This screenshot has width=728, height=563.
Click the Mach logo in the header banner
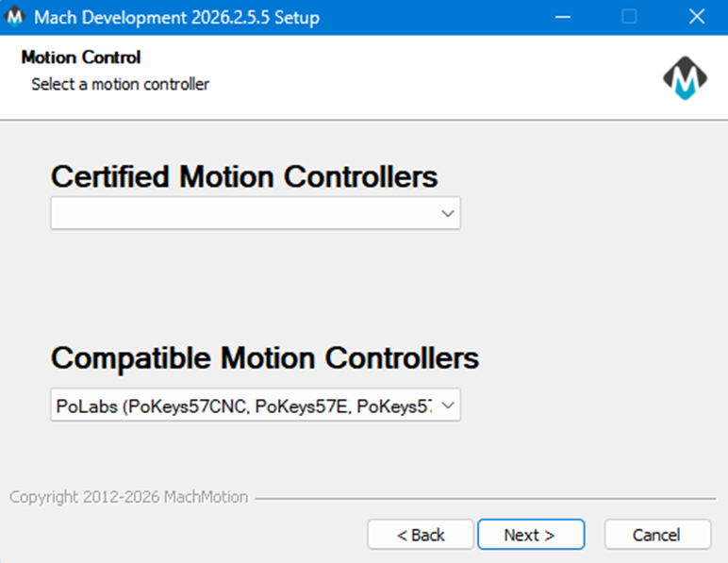(x=685, y=79)
